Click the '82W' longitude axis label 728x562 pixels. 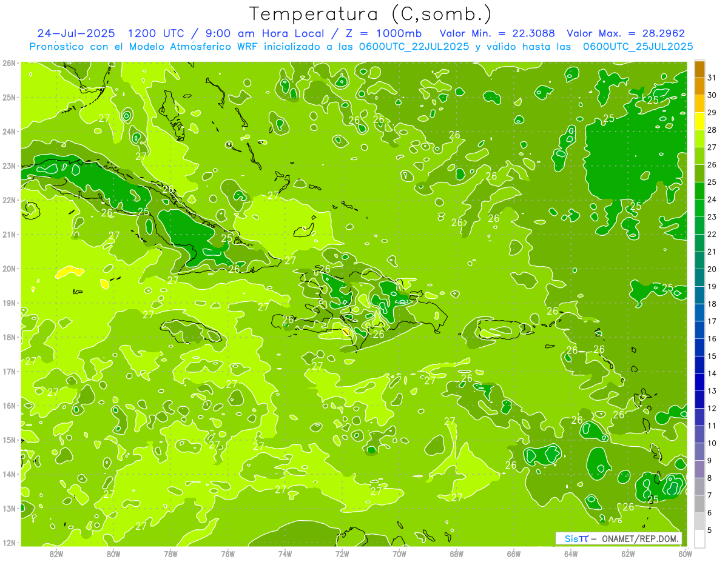(x=56, y=554)
